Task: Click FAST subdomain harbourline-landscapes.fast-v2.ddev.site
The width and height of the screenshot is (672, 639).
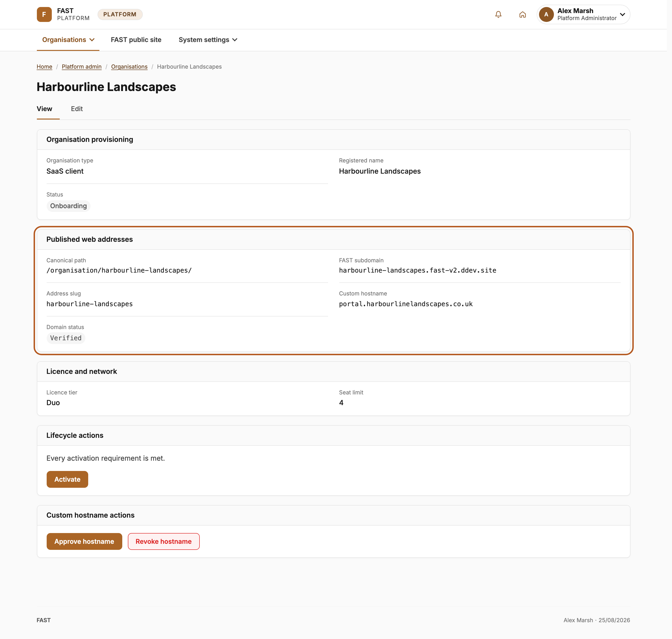Action: [x=417, y=270]
